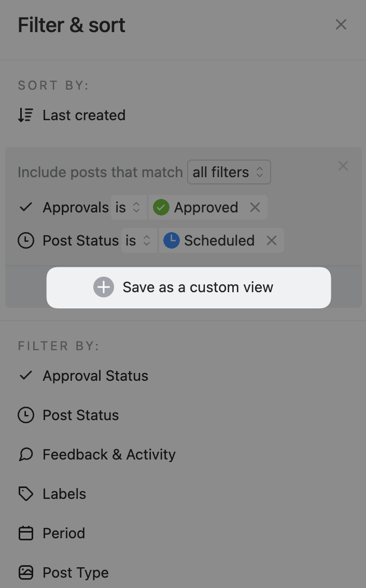366x588 pixels.
Task: Click the image icon next to Post Type
Action: pos(25,572)
